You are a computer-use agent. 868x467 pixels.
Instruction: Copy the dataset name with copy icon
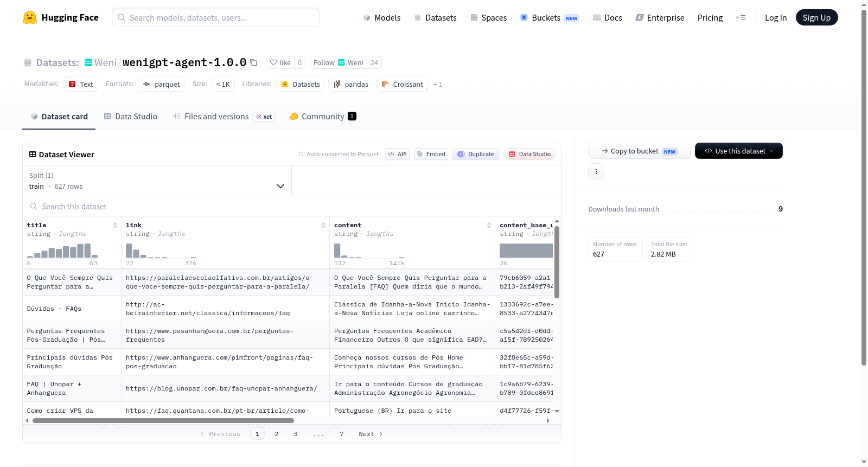coord(253,62)
